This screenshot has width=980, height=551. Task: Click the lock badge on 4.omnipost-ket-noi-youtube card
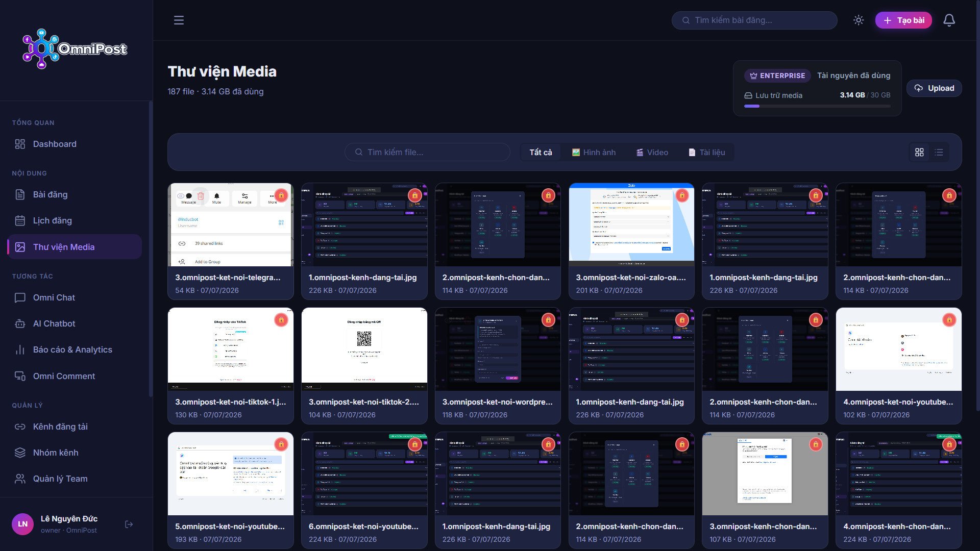pyautogui.click(x=949, y=320)
